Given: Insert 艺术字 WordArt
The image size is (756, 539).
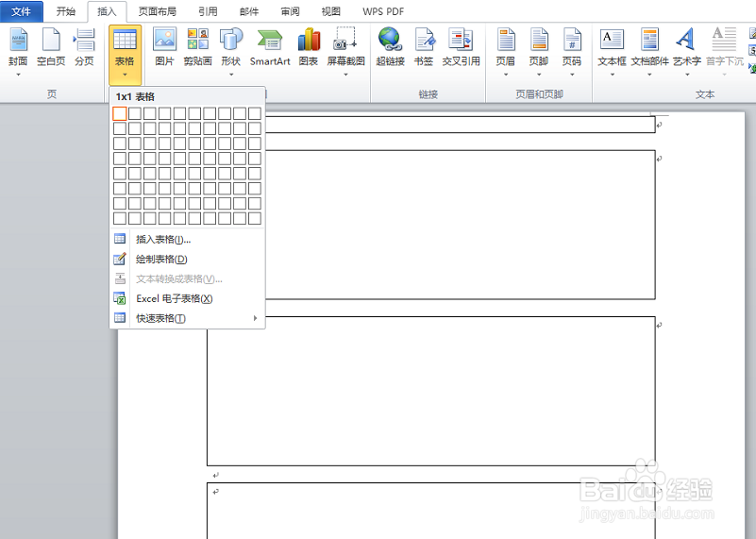Looking at the screenshot, I should pyautogui.click(x=686, y=51).
